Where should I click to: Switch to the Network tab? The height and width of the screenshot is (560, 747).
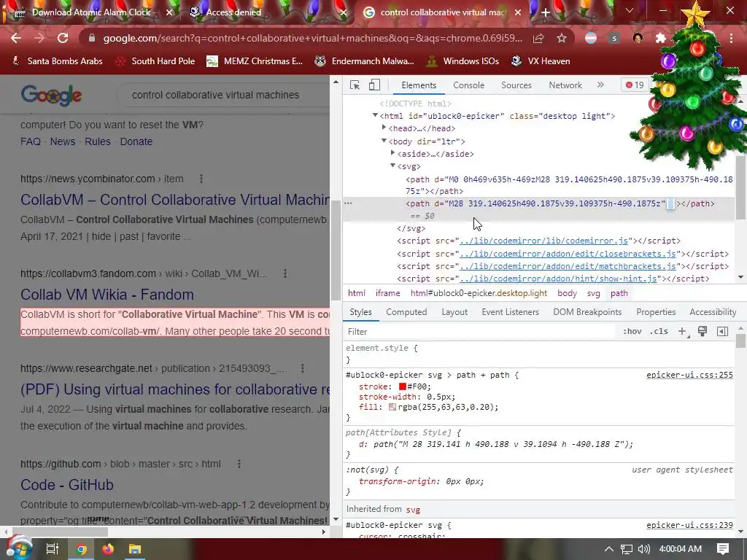pyautogui.click(x=565, y=85)
